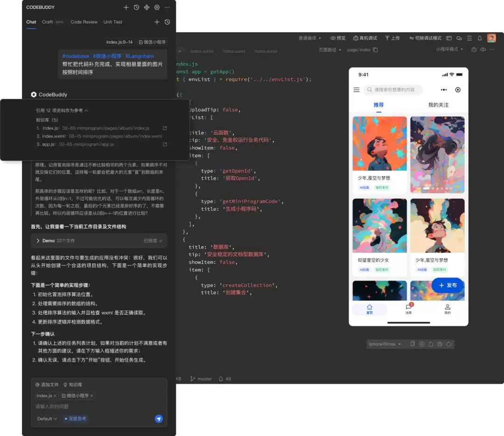
Task: Enable the 深度思考 deep-think toggle
Action: pos(75,419)
